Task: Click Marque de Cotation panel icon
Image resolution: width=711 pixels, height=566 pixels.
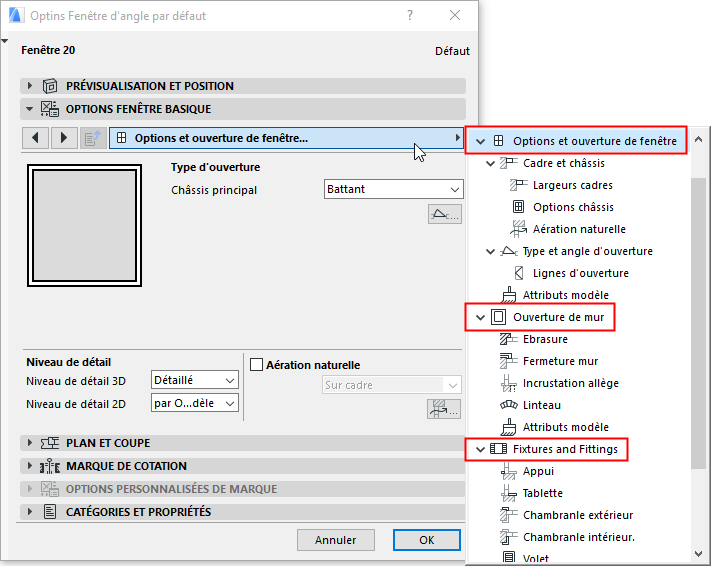Action: [x=50, y=466]
